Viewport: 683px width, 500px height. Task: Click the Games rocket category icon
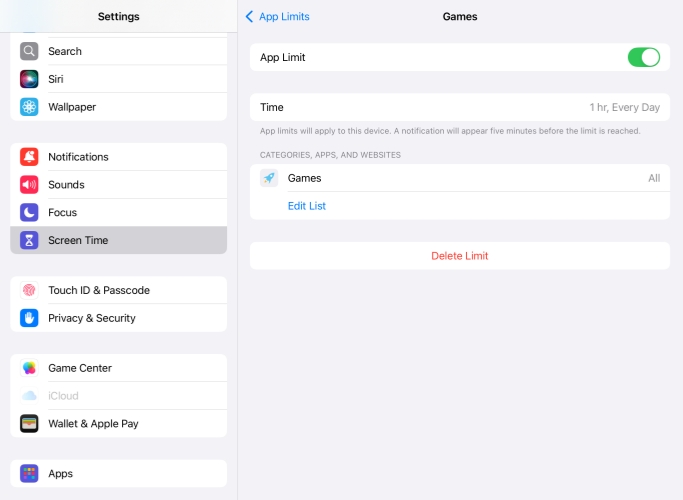coord(269,178)
